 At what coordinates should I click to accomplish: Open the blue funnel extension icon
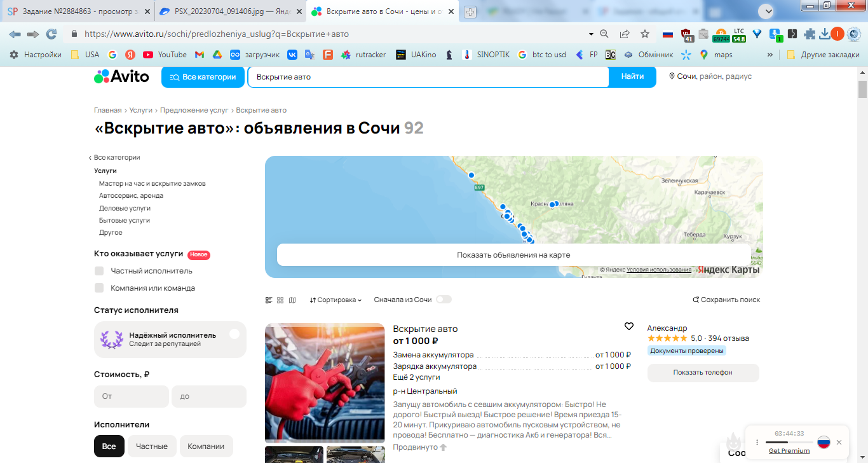point(757,34)
